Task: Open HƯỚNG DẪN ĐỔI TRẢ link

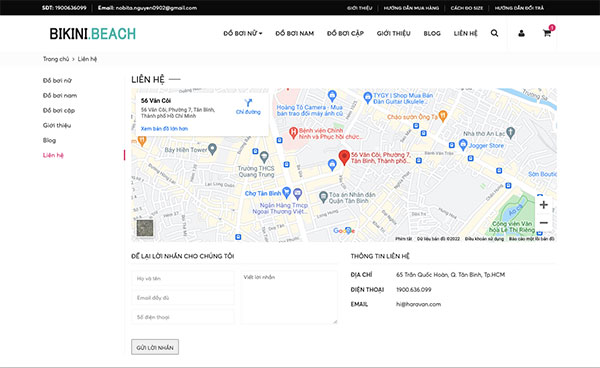Action: pyautogui.click(x=519, y=8)
